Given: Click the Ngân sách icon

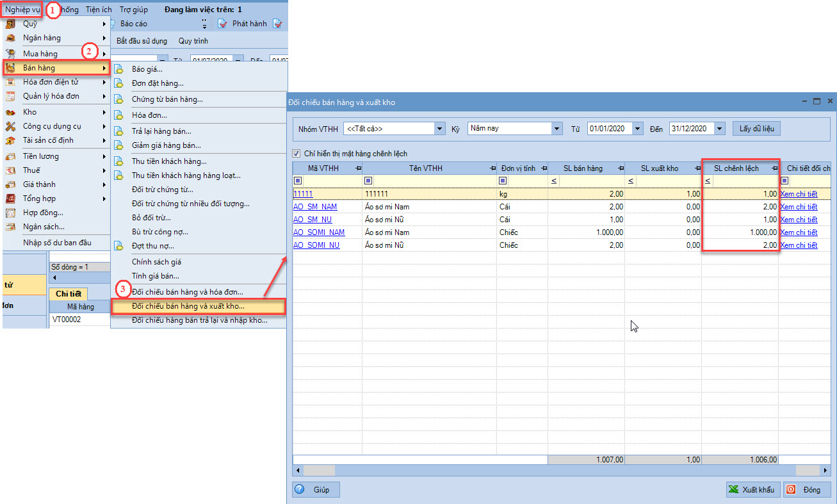Looking at the screenshot, I should 10,227.
